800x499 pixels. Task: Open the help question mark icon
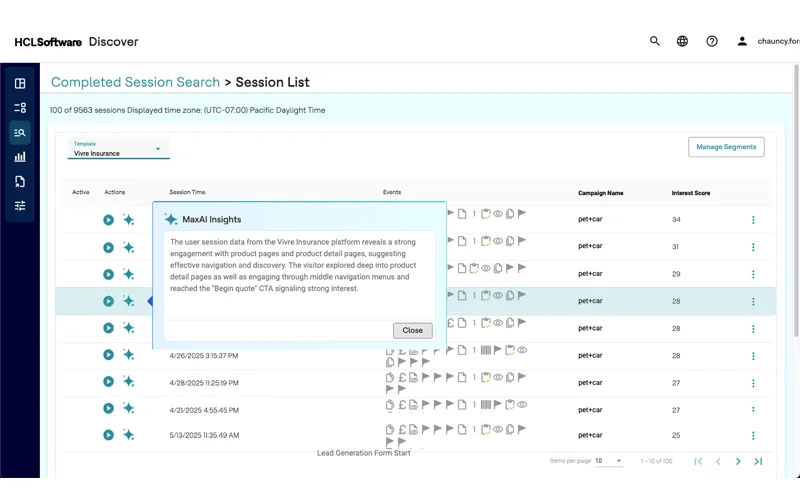(x=712, y=41)
